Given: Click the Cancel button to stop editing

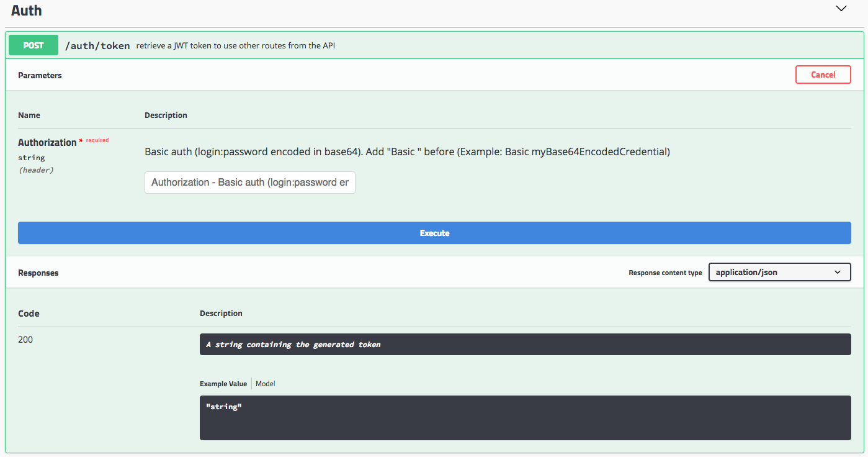Looking at the screenshot, I should point(823,74).
